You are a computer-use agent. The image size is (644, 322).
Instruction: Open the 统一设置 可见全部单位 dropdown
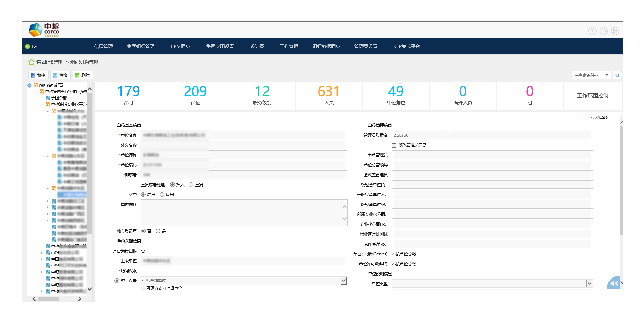coord(244,281)
